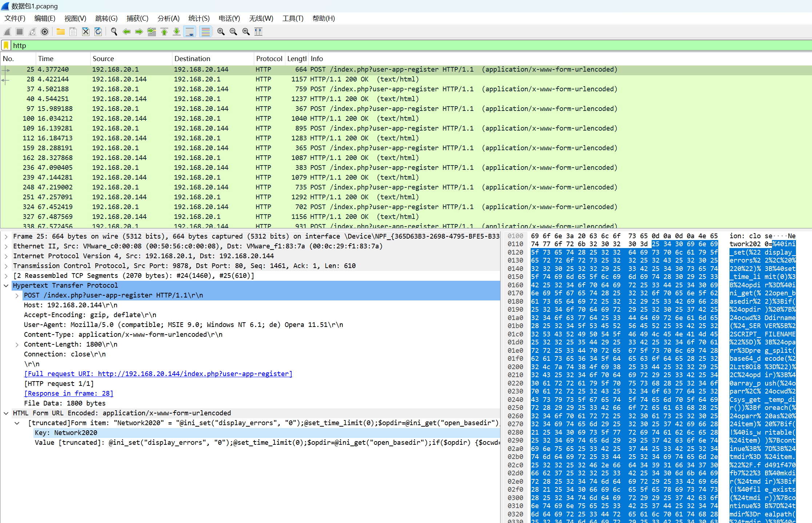The height and width of the screenshot is (523, 812).
Task: Open the 统计(S) menu
Action: [x=199, y=19]
